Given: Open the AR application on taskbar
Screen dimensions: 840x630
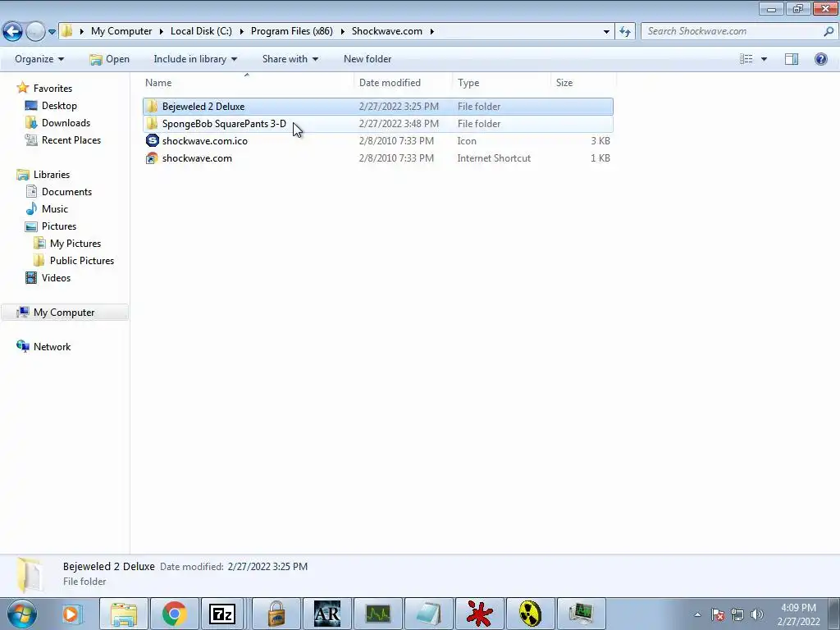Looking at the screenshot, I should (x=326, y=614).
